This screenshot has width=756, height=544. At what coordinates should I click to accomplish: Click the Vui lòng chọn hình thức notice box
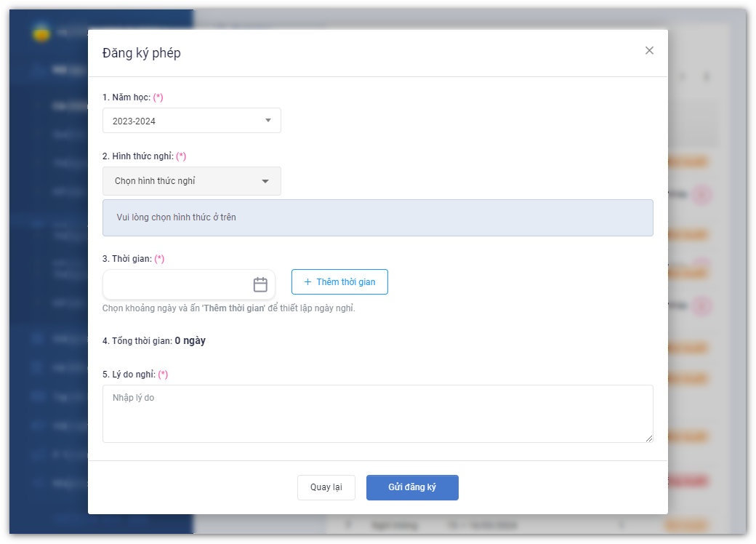377,217
